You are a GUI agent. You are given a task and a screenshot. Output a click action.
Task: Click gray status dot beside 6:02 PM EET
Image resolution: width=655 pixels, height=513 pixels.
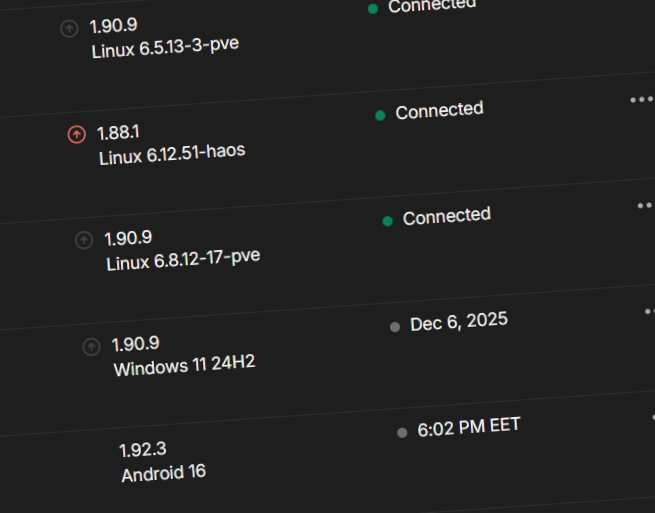click(x=402, y=432)
